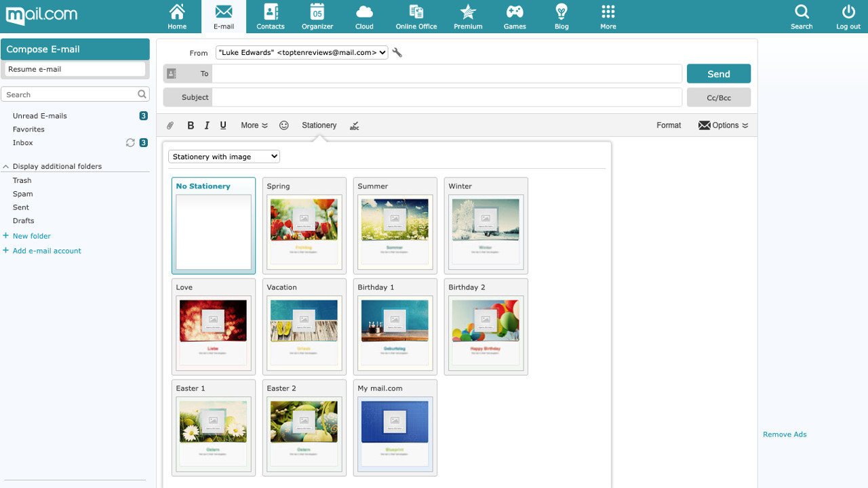Screen dimensions: 868x488
Task: Select the Winter stationery
Action: click(x=486, y=226)
